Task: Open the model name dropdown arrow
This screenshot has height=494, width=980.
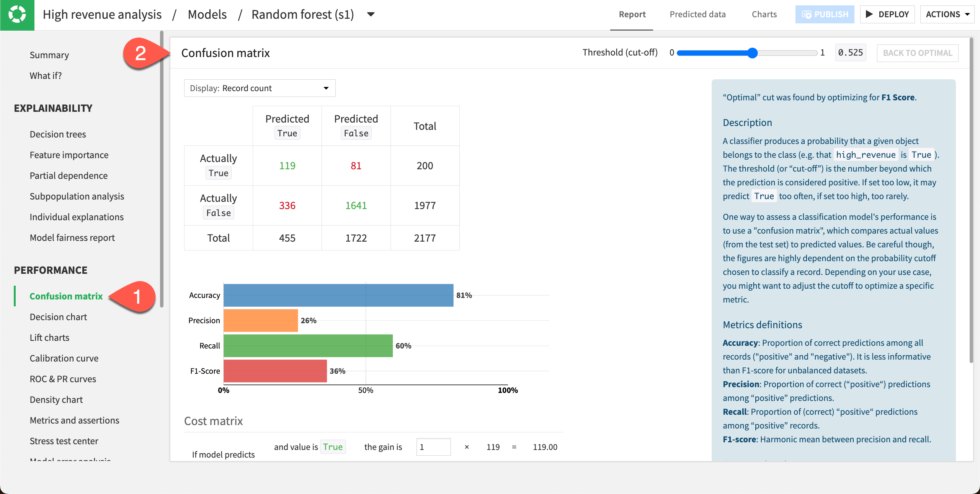Action: click(x=371, y=15)
